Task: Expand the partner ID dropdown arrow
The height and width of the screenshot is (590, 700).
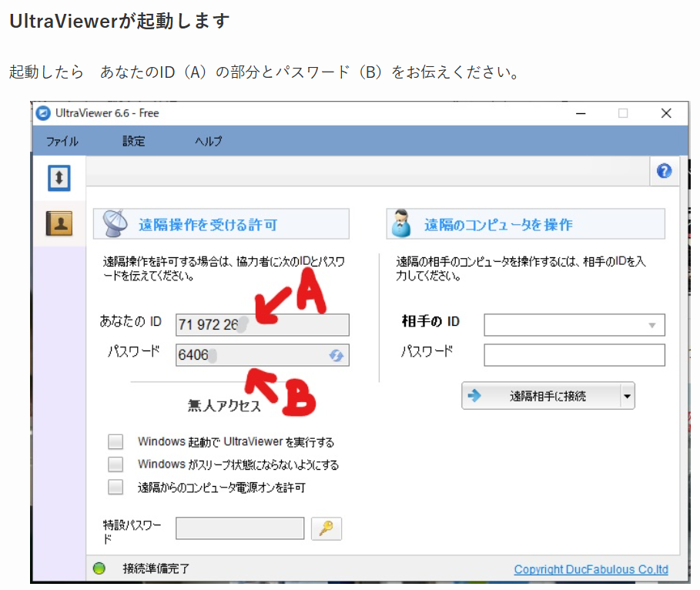Action: (652, 325)
